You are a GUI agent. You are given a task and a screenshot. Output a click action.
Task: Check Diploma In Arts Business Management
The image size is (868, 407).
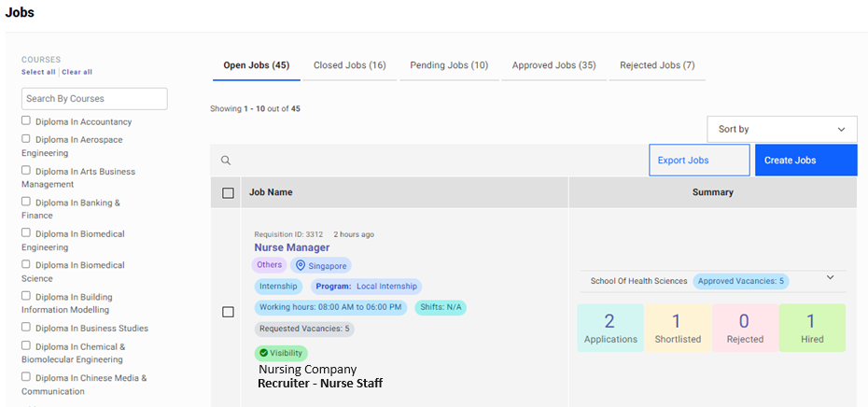(26, 171)
